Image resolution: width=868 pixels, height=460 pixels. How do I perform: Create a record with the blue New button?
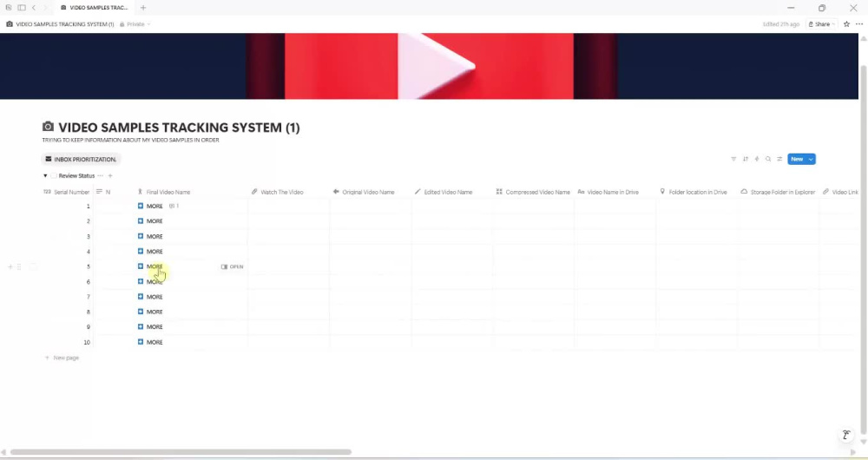[x=797, y=159]
